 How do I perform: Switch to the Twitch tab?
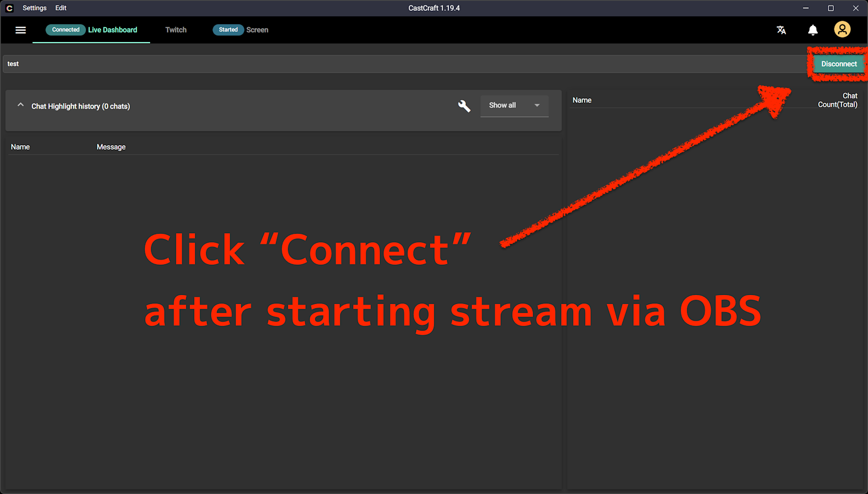tap(176, 30)
